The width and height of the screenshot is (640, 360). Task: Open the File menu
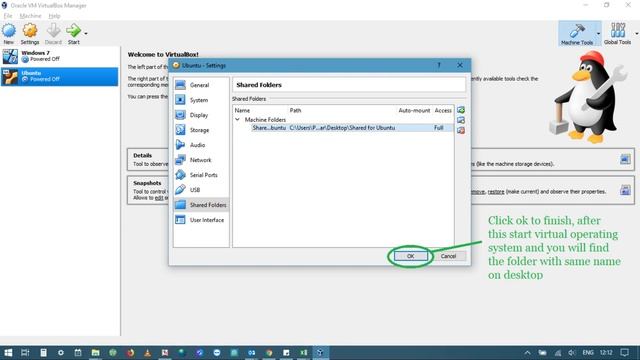(8, 16)
